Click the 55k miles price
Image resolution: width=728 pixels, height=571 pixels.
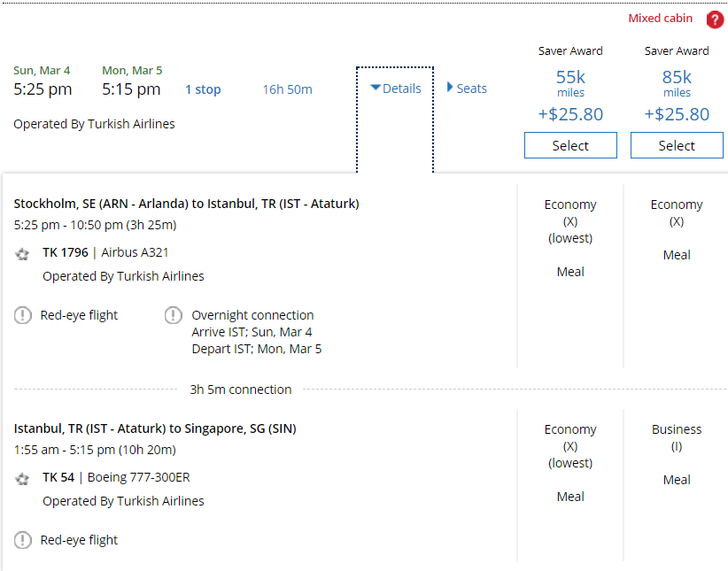(x=570, y=78)
